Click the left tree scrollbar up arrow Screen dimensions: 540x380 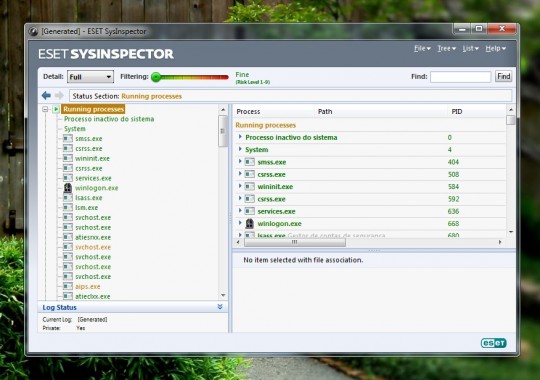click(x=223, y=110)
